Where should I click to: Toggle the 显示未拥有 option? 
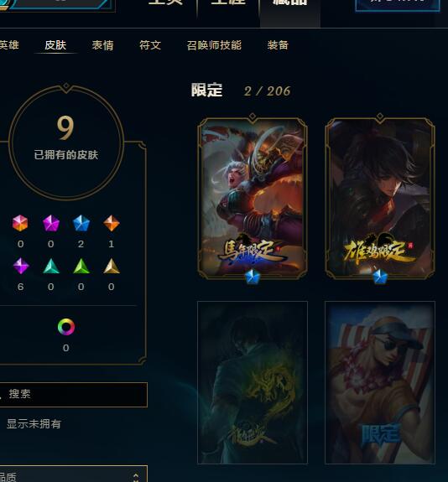point(34,424)
